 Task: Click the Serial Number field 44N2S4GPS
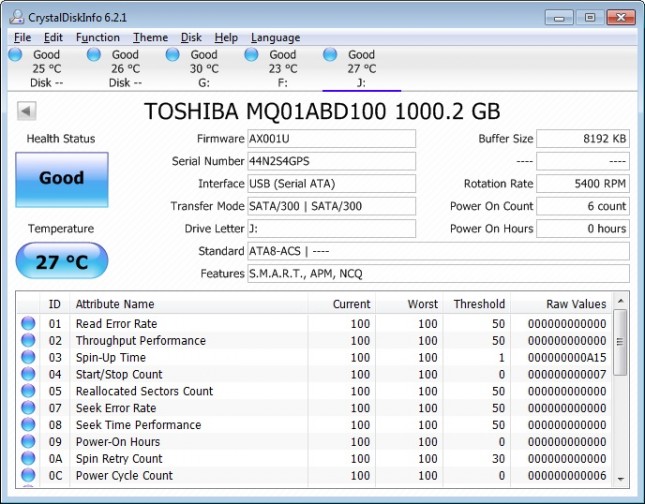[x=332, y=161]
